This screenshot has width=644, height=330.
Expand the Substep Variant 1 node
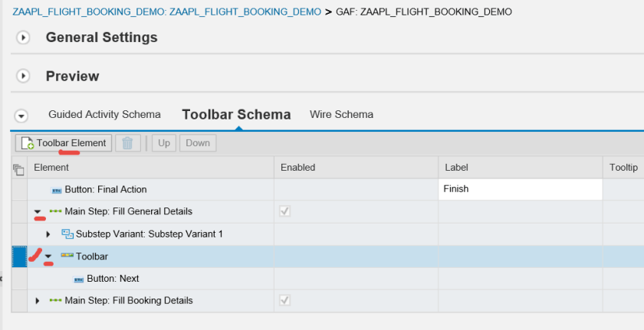click(x=48, y=234)
